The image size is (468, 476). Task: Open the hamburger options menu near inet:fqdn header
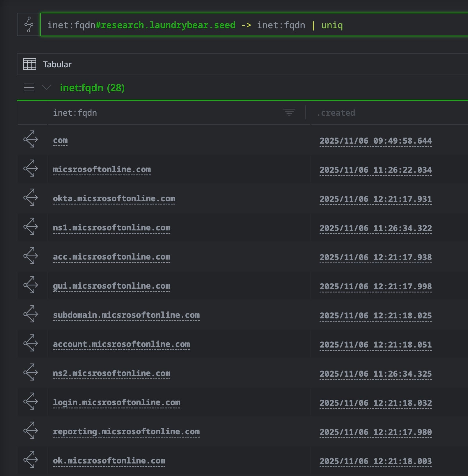click(x=29, y=87)
